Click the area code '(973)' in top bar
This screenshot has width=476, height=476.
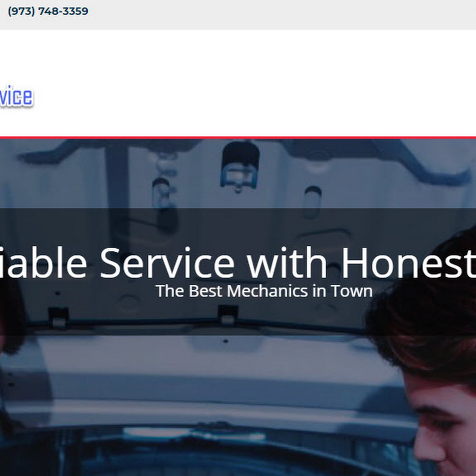(21, 11)
